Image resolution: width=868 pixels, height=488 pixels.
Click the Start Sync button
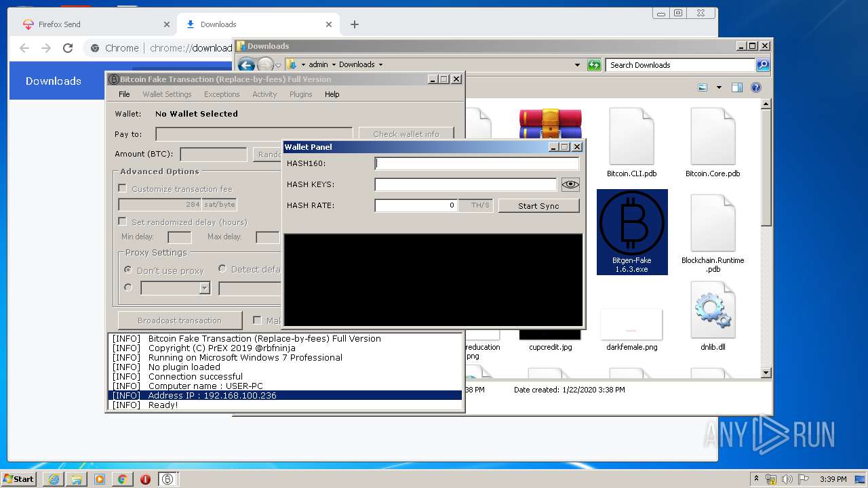(x=539, y=205)
